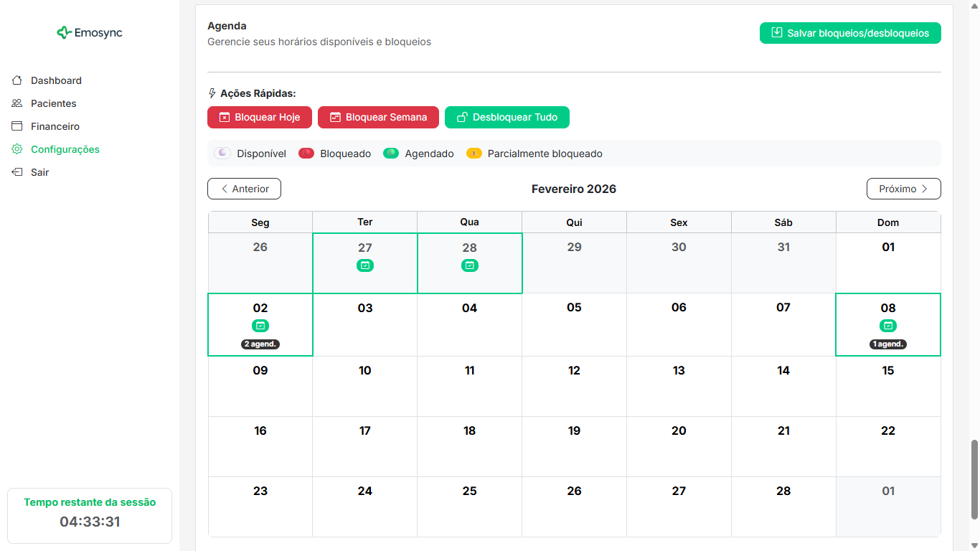This screenshot has width=980, height=551.
Task: Click the red Bloqueado legend swatch
Action: click(x=306, y=154)
